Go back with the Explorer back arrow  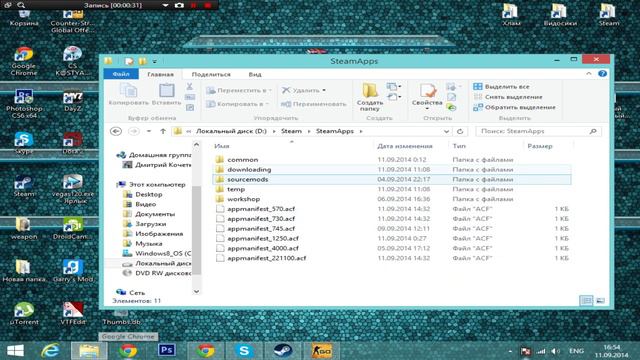coord(116,131)
